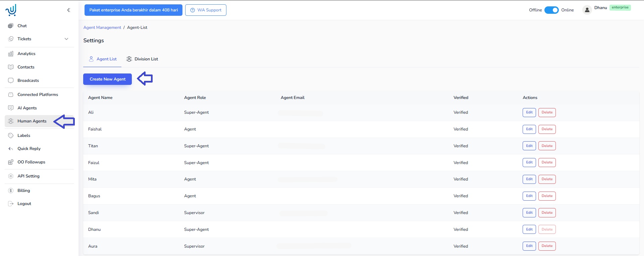Collapse the sidebar using the chevron
This screenshot has height=256, width=644.
(68, 10)
